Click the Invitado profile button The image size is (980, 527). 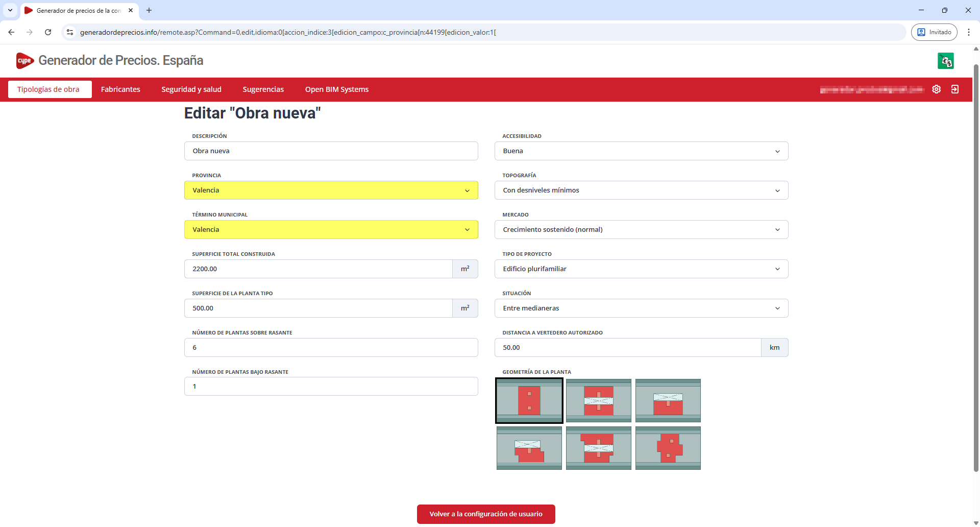tap(934, 32)
